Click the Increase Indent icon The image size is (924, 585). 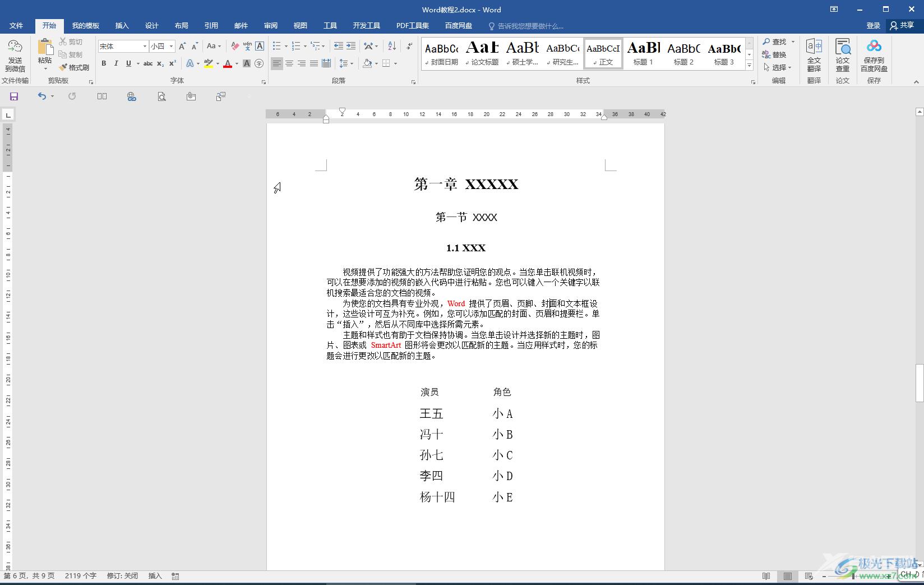pos(351,46)
